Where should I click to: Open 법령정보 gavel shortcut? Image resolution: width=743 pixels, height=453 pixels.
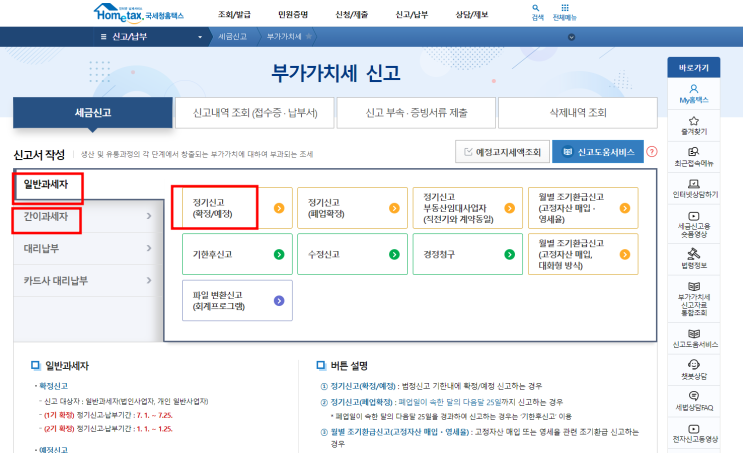click(x=694, y=258)
